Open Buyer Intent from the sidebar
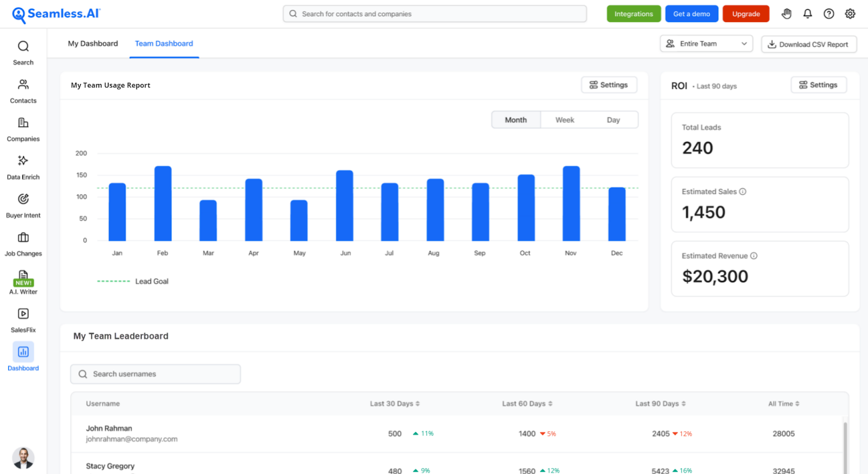Image resolution: width=868 pixels, height=474 pixels. pyautogui.click(x=23, y=206)
